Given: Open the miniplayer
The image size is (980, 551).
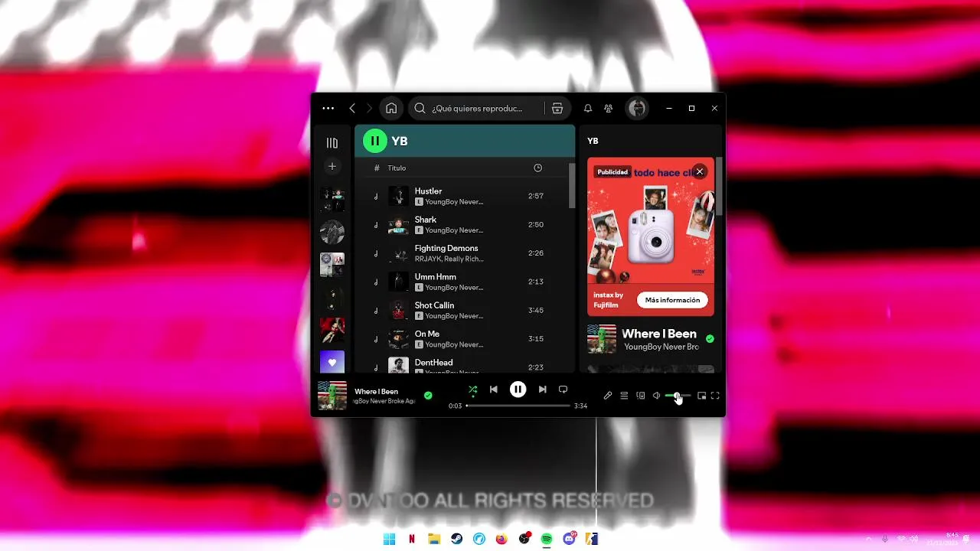Looking at the screenshot, I should tap(701, 396).
